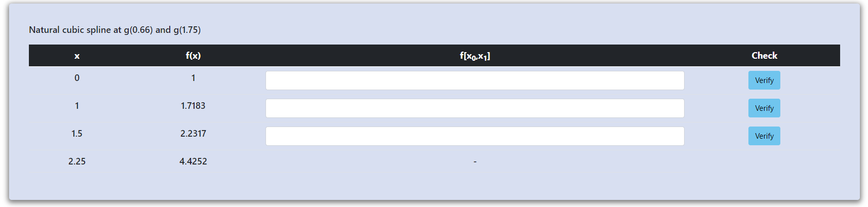Select the text box beside f(x) 2.2317
Screen dimensions: 868x207
pos(474,136)
